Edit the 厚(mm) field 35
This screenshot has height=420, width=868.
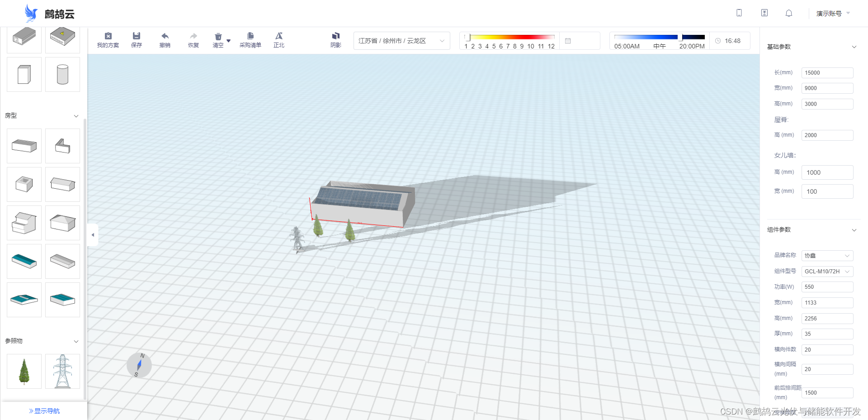(827, 334)
